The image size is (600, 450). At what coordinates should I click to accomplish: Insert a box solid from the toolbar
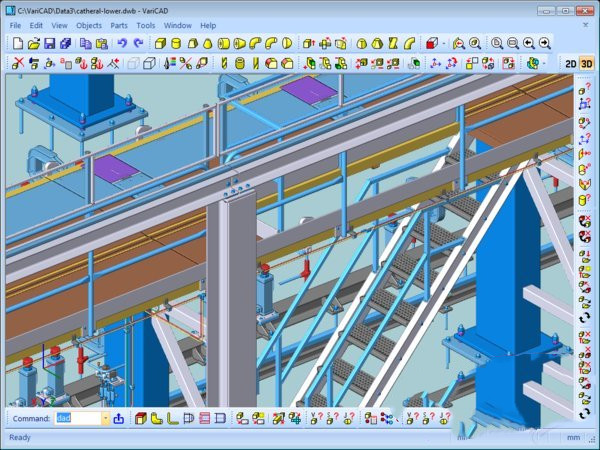pos(159,43)
